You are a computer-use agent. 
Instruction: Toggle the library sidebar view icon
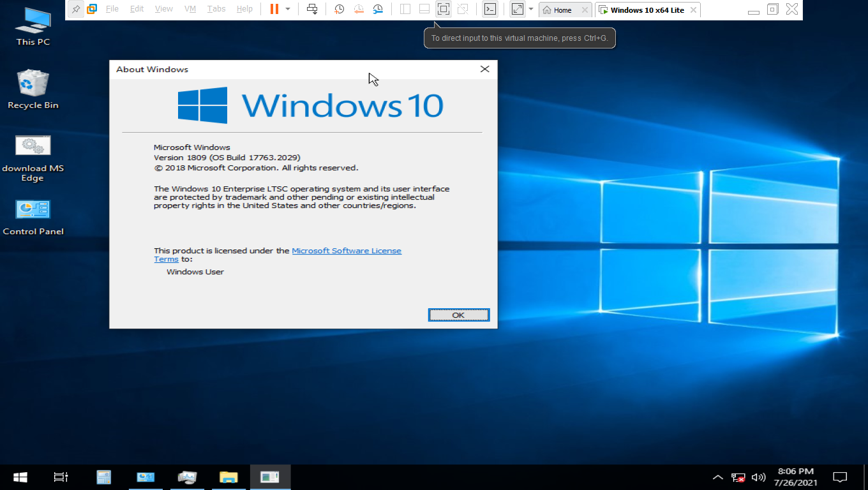tap(405, 9)
